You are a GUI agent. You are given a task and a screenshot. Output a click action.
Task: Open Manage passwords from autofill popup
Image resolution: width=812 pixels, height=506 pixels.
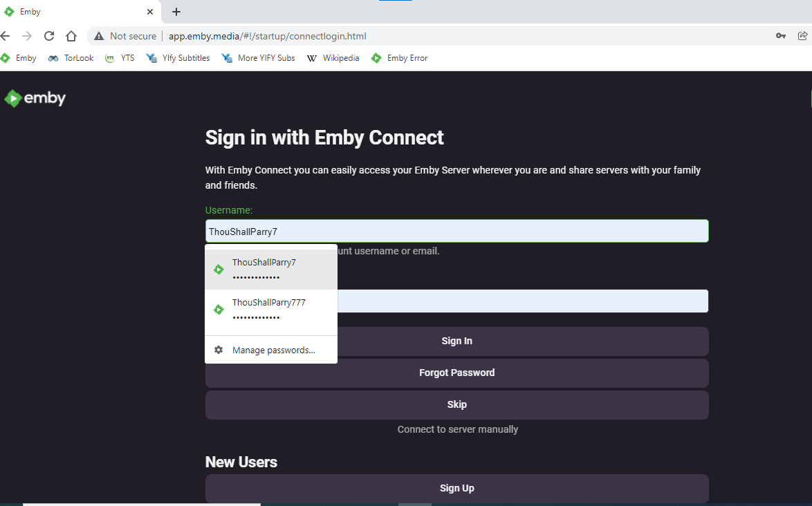click(x=271, y=350)
